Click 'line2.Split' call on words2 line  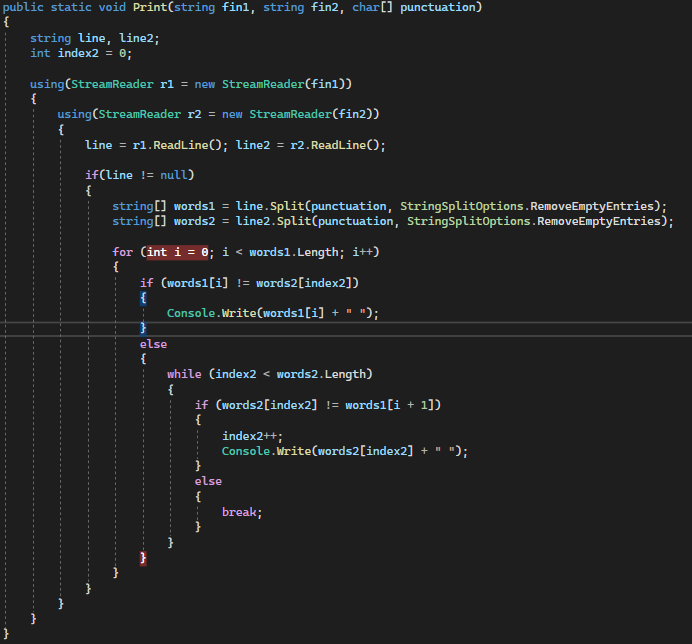(273, 221)
